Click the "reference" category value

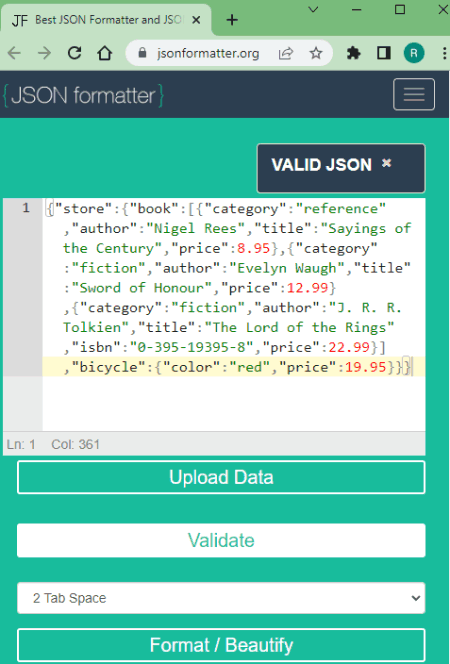(341, 209)
